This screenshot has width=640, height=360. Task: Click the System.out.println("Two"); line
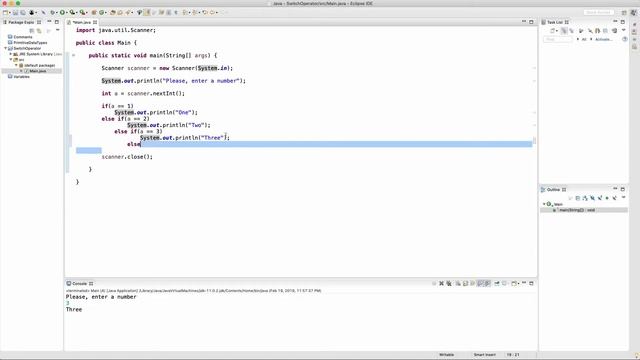169,125
